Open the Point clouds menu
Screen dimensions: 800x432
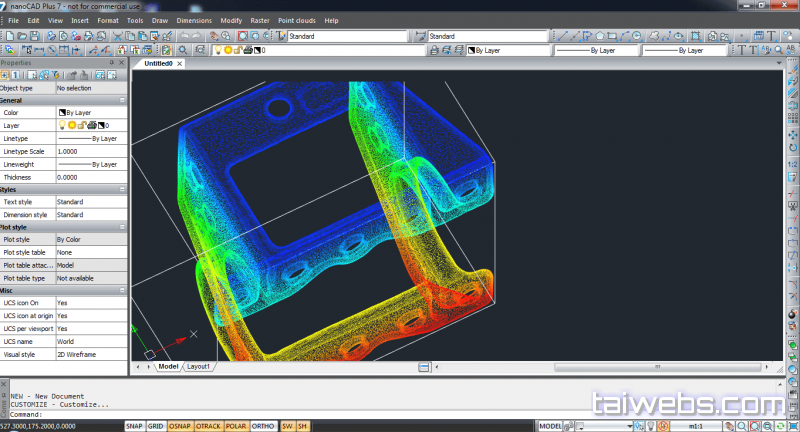pos(297,20)
